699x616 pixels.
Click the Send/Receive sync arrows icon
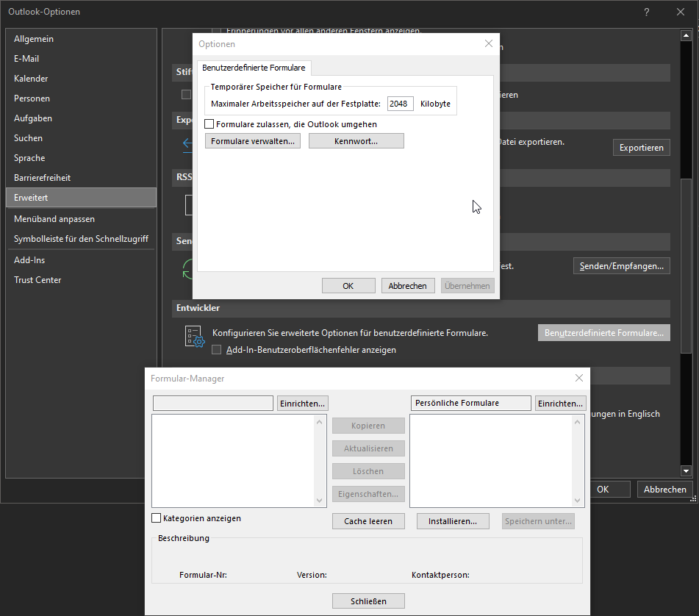point(187,268)
